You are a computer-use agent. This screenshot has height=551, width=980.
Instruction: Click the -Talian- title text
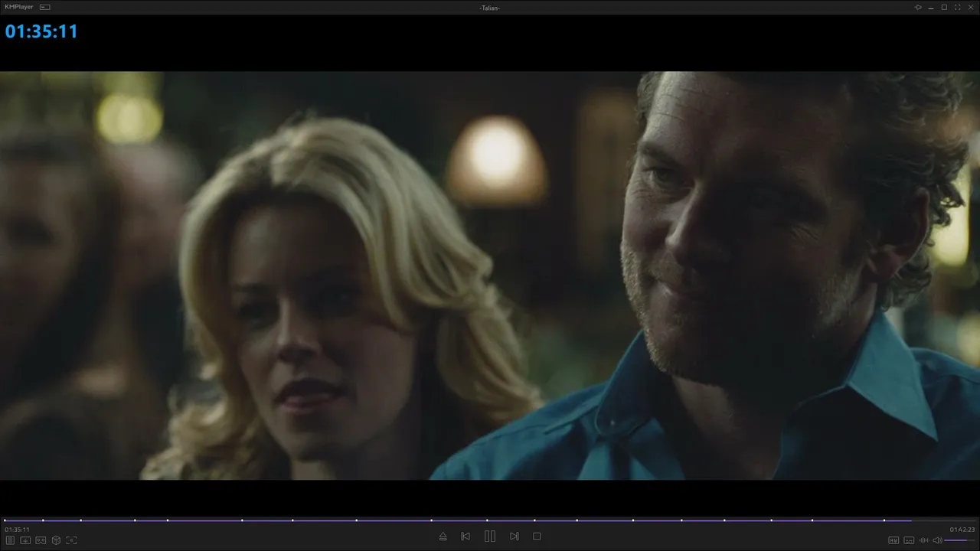pos(490,8)
